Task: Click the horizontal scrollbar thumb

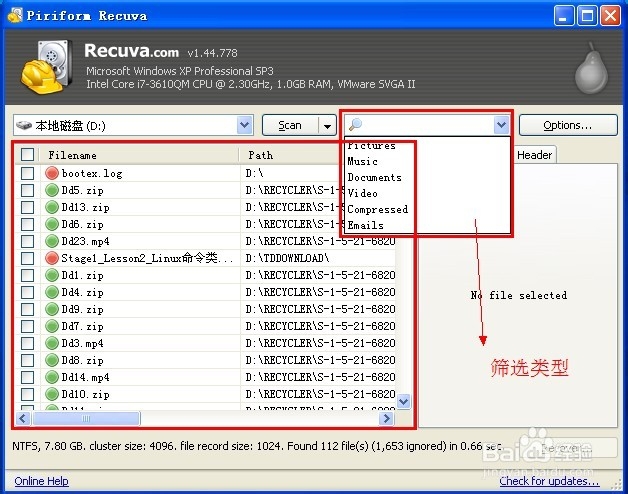Action: point(86,419)
